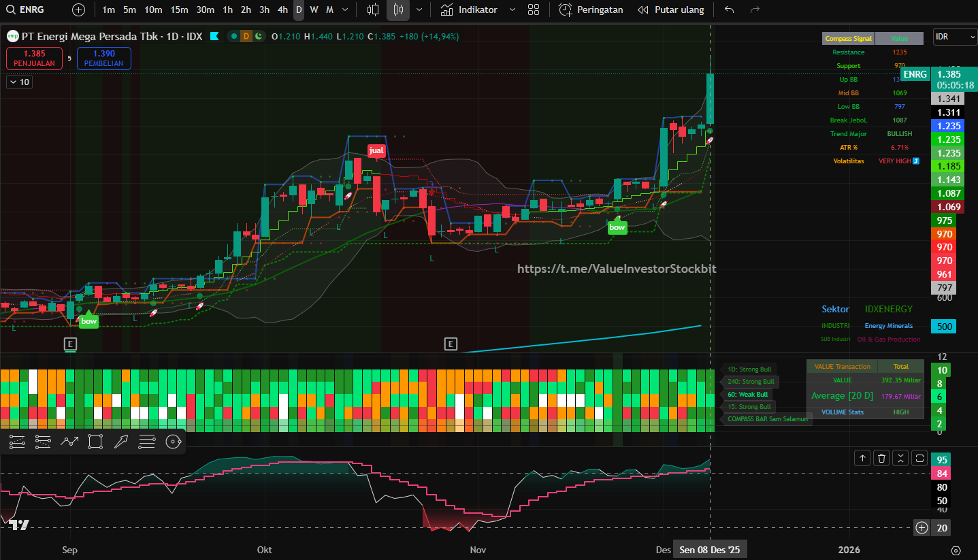Click the IDXENERGY sector text
Image resolution: width=978 pixels, height=560 pixels.
[x=889, y=309]
